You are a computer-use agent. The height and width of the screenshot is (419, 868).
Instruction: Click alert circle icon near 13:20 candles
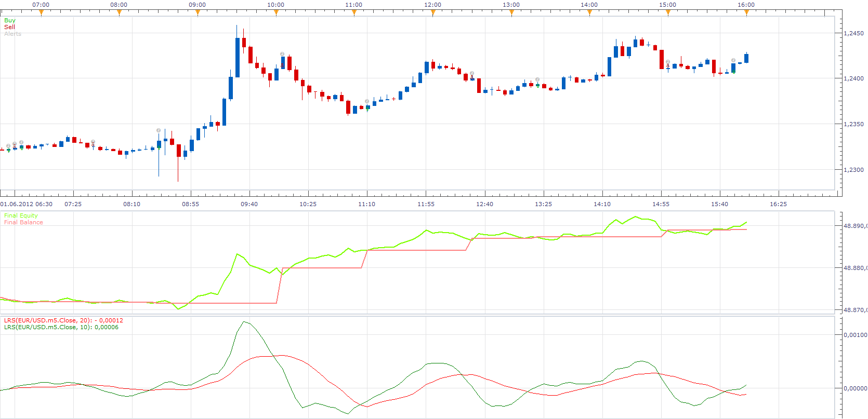coord(537,79)
